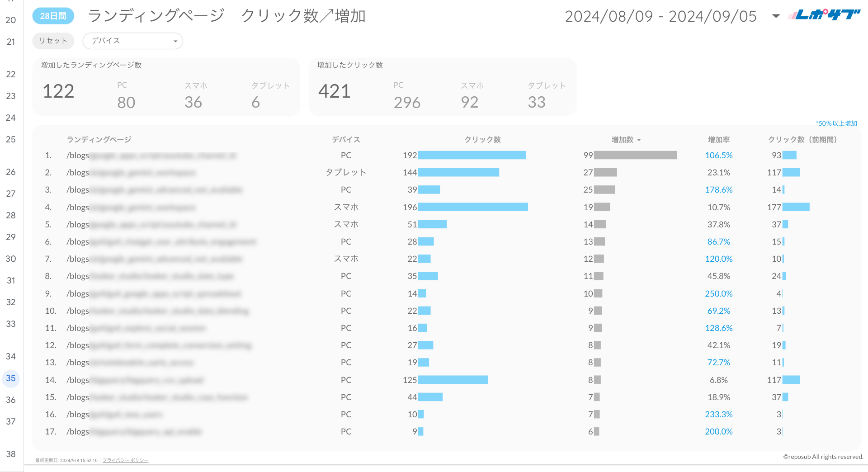Select the highlighted page 35
Viewport: 868px width, 472px height.
[10, 379]
